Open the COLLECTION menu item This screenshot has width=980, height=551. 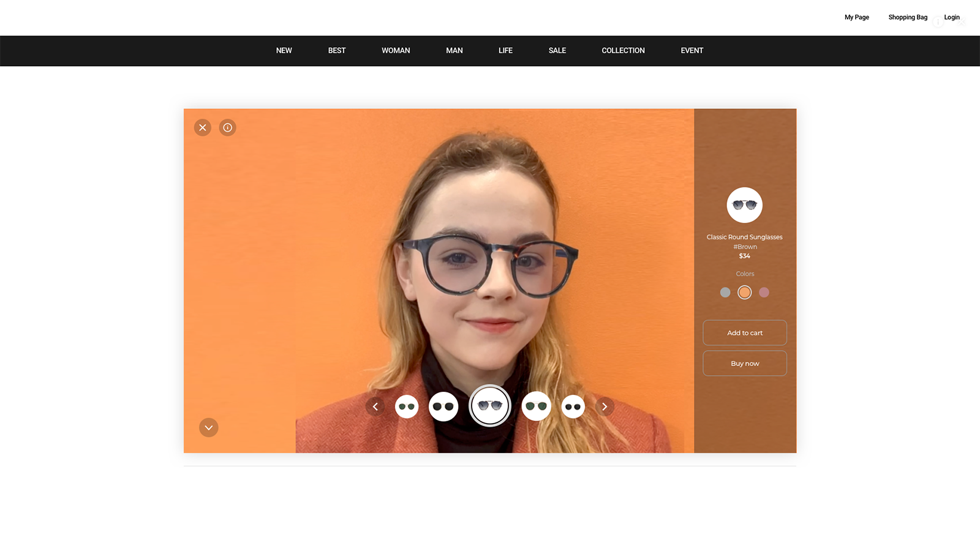click(623, 51)
